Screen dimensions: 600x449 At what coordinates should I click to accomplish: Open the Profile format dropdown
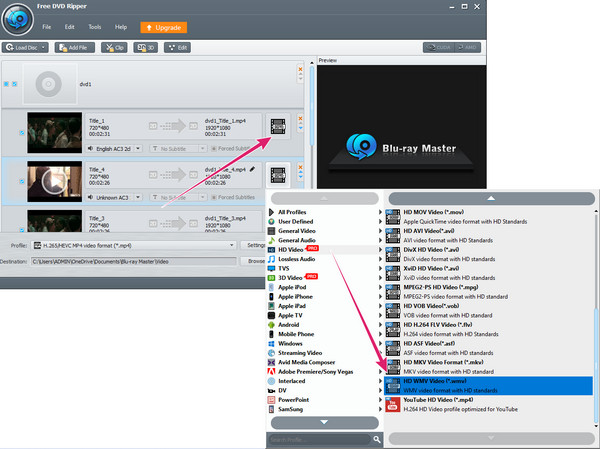[134, 245]
